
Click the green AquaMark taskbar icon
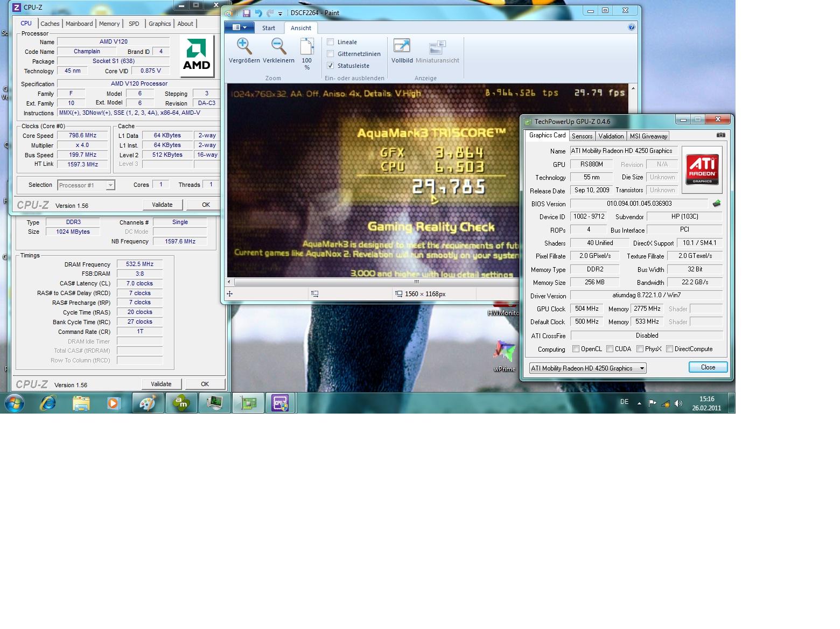181,403
